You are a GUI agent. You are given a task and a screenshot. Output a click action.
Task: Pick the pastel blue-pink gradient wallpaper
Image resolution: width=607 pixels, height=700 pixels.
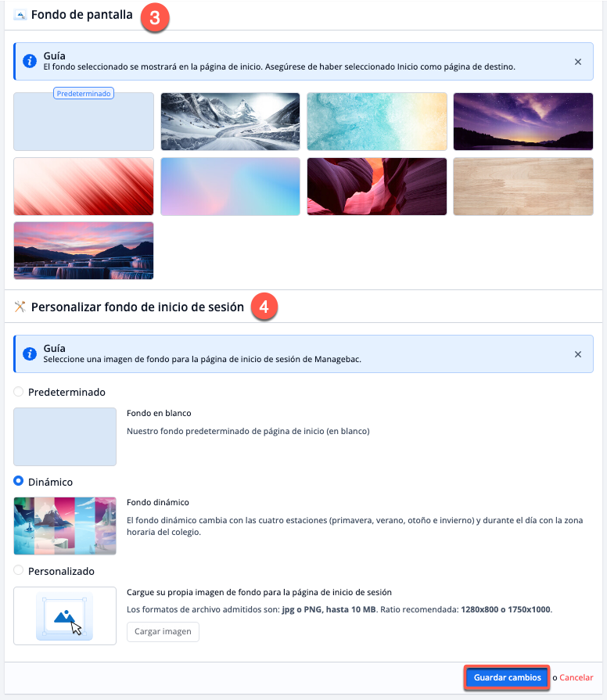(x=230, y=186)
